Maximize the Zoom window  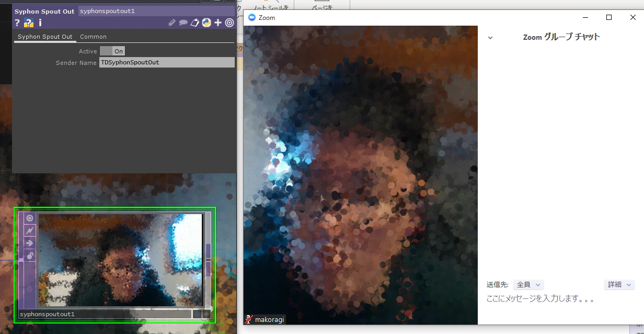point(609,17)
